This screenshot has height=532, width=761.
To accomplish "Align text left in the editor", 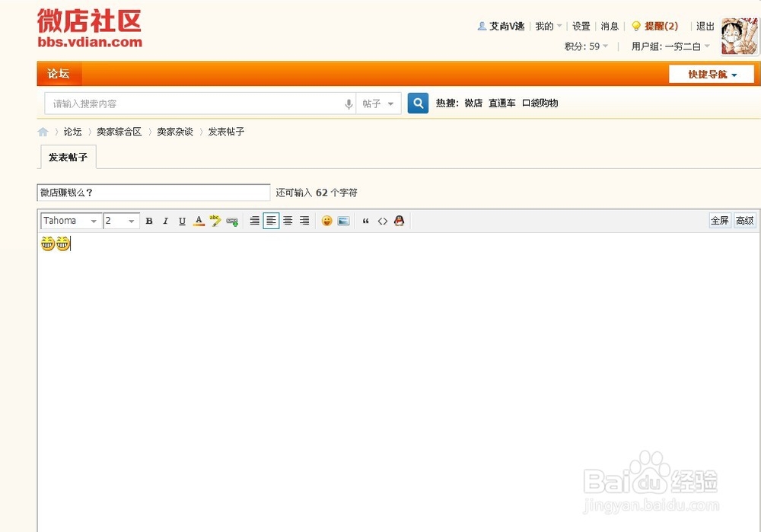I will tap(271, 221).
